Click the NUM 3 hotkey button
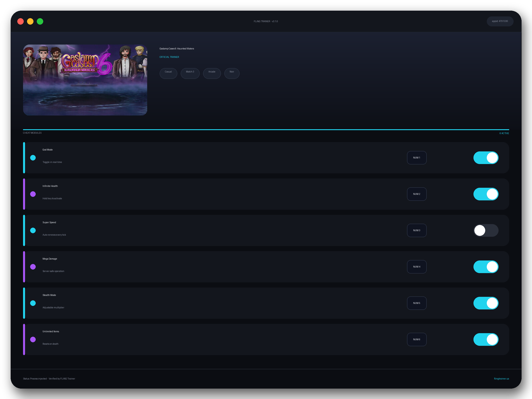 [417, 230]
